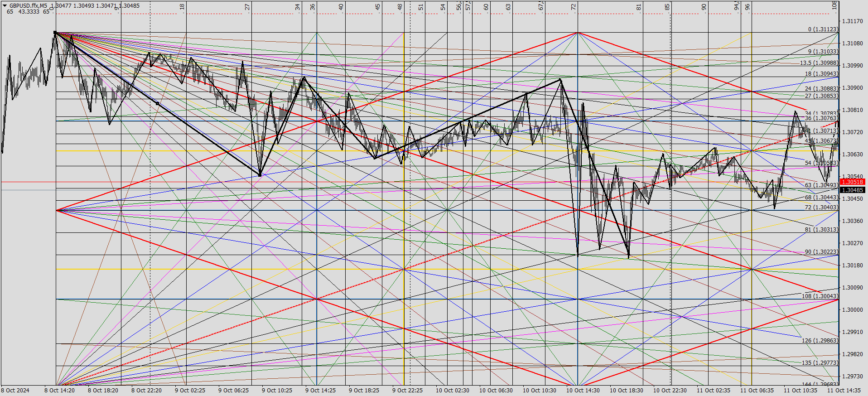Viewport: 868px width, 396px height.
Task: Select the 8 Oct 14:20 time label
Action: 59,391
